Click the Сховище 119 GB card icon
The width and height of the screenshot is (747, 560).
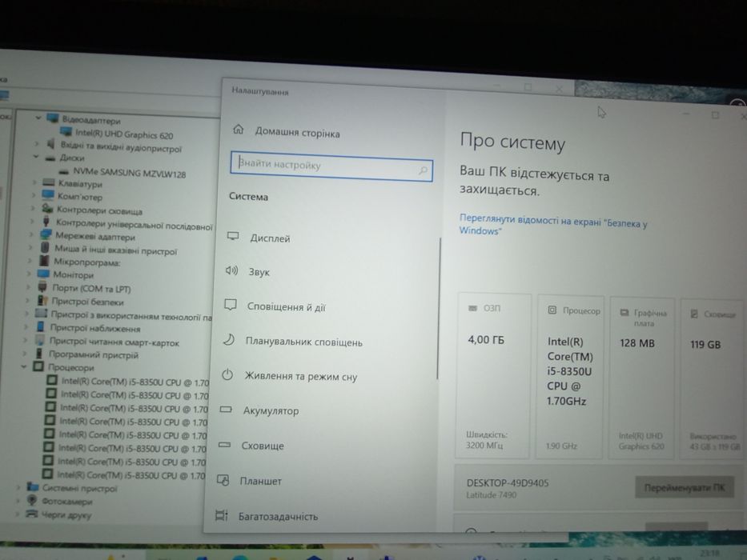tap(694, 314)
